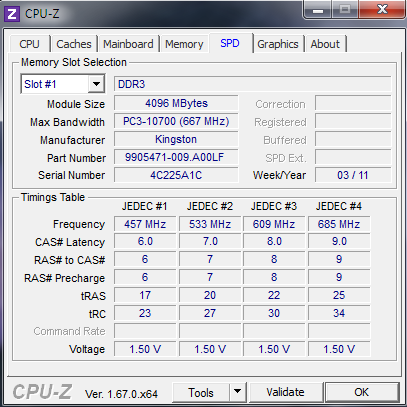Click the 533 MHz JEDEC #2 frequency
The width and height of the screenshot is (407, 407).
[210, 224]
